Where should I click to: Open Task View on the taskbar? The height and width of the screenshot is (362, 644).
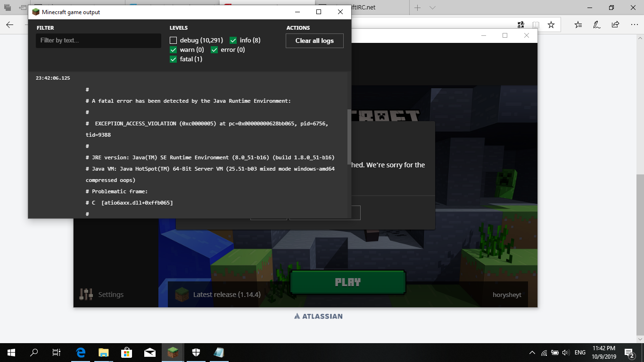(x=57, y=353)
